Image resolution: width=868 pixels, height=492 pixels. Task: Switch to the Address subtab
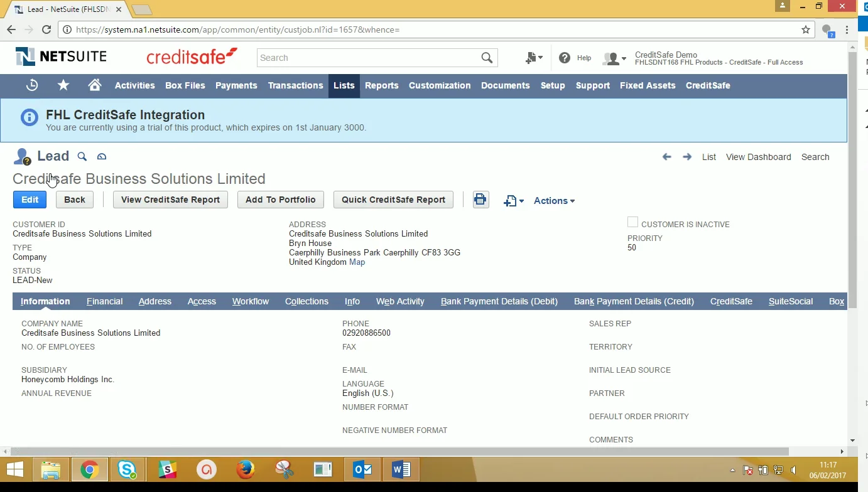click(x=155, y=301)
